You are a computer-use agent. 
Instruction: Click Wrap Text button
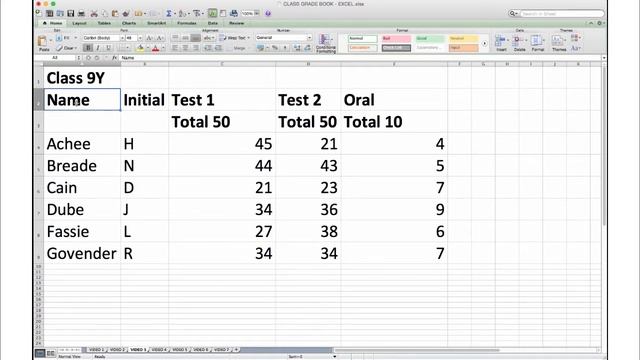point(234,38)
